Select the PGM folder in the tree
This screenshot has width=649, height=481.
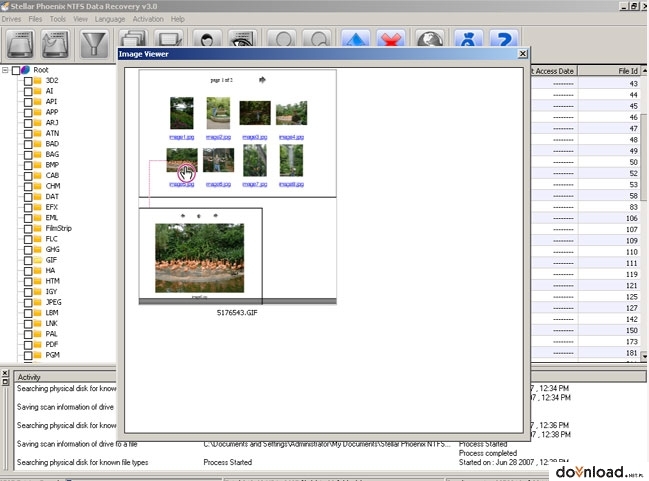[52, 355]
